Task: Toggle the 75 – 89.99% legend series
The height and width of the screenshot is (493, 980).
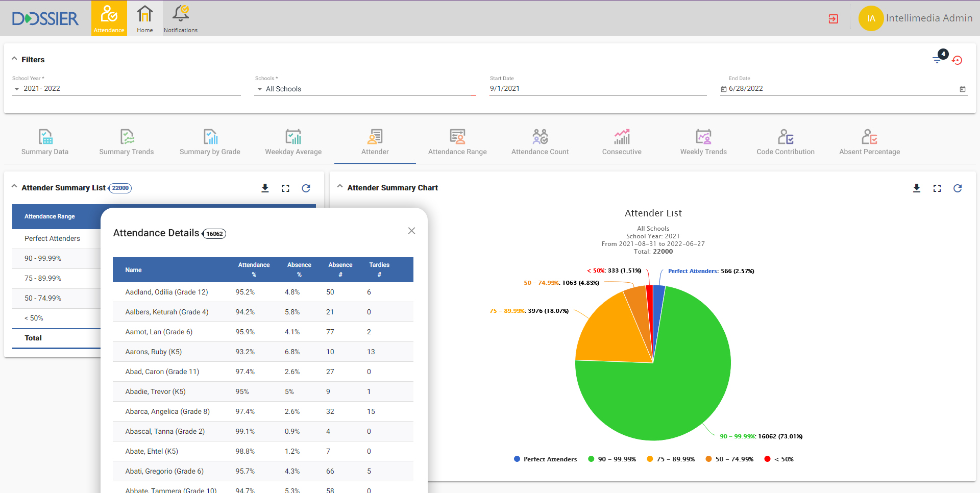Action: (x=671, y=459)
